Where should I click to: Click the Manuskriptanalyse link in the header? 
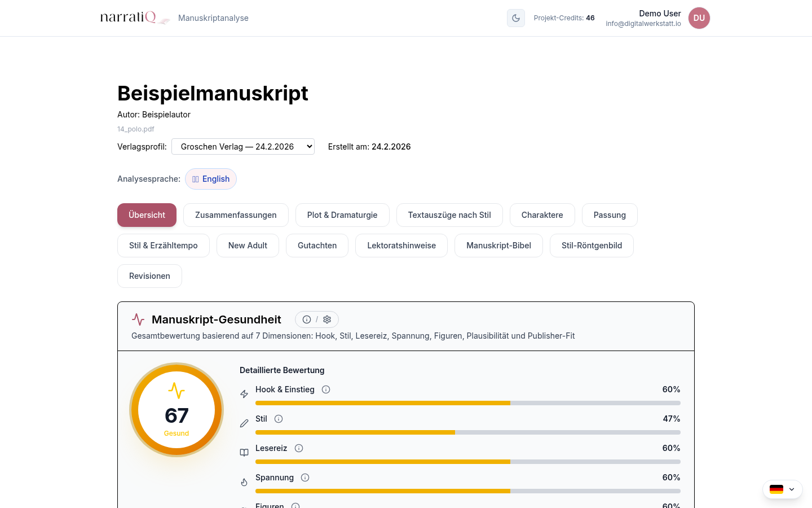point(213,17)
